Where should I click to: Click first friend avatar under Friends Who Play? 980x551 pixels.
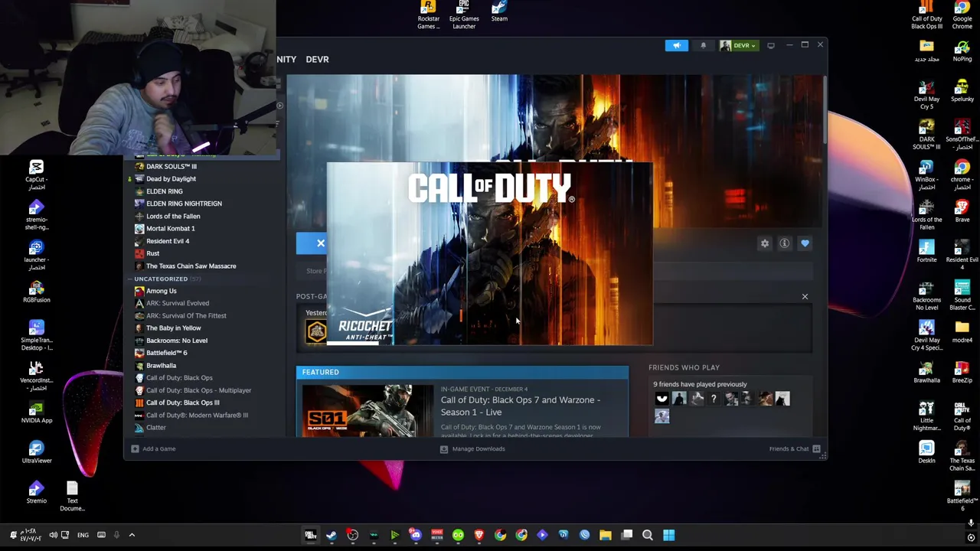[x=662, y=399]
